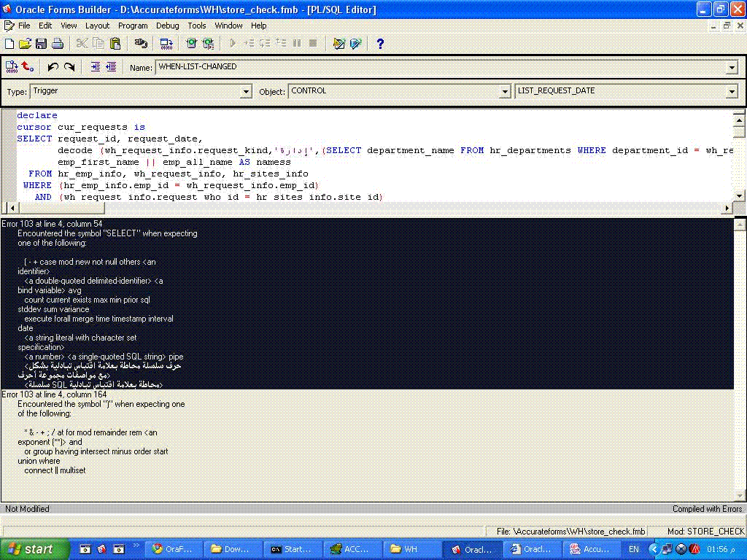Click the blue question mark Help icon
Viewport: 747px width, 560px height.
(379, 44)
